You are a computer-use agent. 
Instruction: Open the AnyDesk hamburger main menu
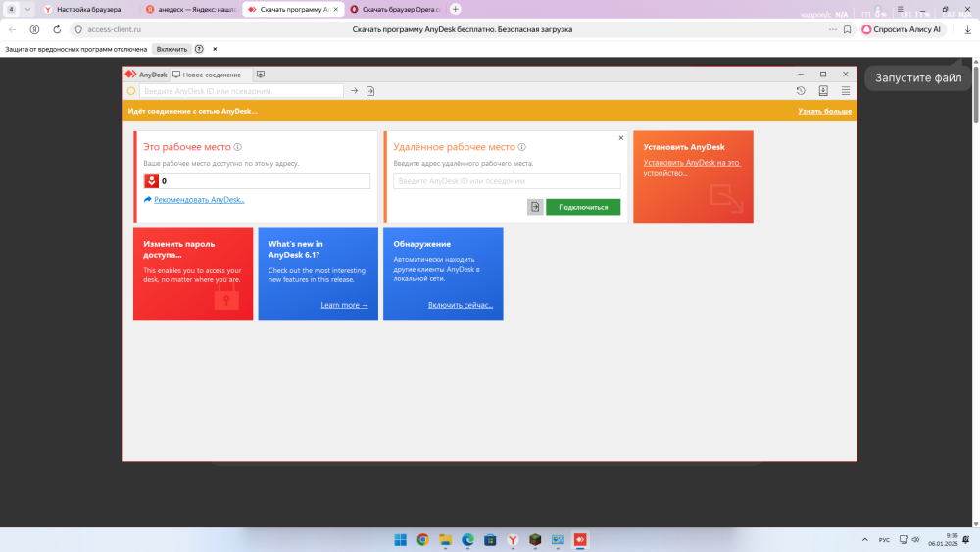(846, 90)
